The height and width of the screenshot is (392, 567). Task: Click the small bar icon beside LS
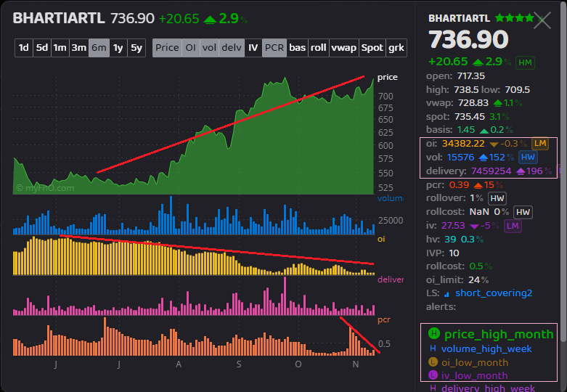click(x=447, y=294)
